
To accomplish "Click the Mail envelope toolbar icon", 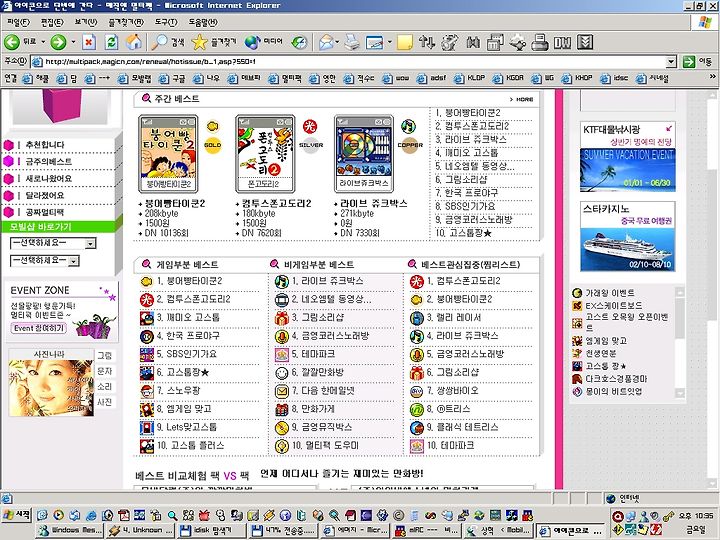I will click(326, 42).
